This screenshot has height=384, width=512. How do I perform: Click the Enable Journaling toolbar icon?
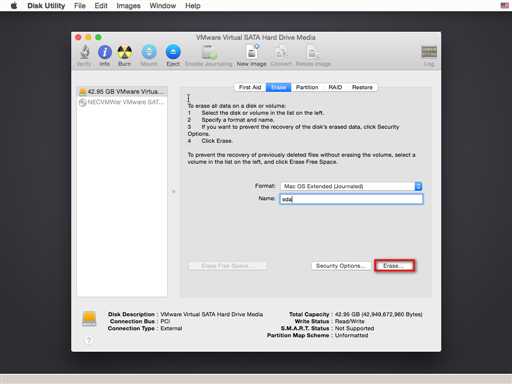[209, 55]
